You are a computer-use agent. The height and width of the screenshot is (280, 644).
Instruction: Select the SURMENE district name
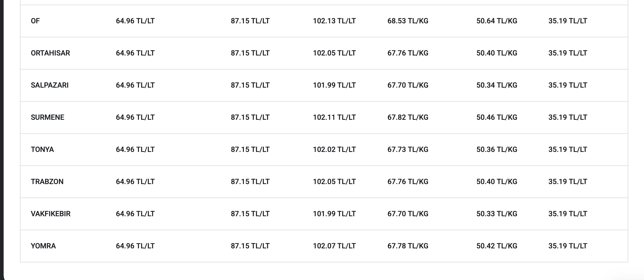tap(47, 117)
